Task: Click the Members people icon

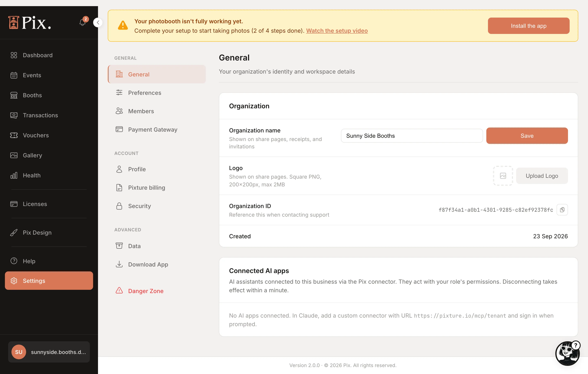Action: pyautogui.click(x=119, y=111)
